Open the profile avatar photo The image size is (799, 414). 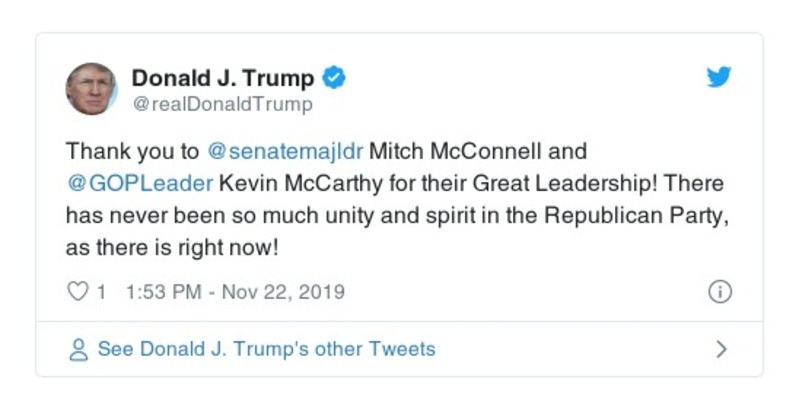(x=91, y=89)
